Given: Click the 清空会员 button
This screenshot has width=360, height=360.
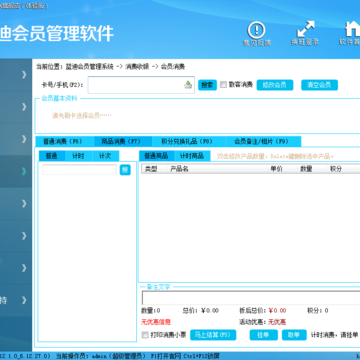Looking at the screenshot, I should [x=319, y=85].
